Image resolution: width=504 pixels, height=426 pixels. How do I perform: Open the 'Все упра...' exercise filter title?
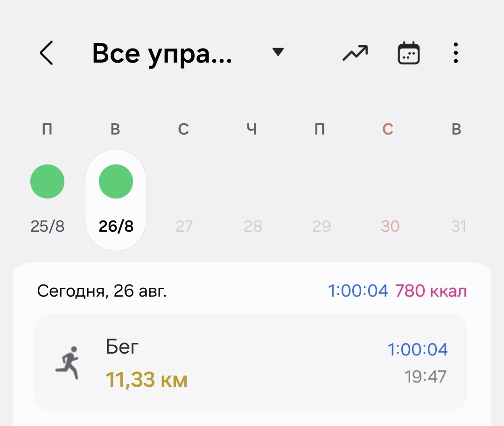coord(161,54)
